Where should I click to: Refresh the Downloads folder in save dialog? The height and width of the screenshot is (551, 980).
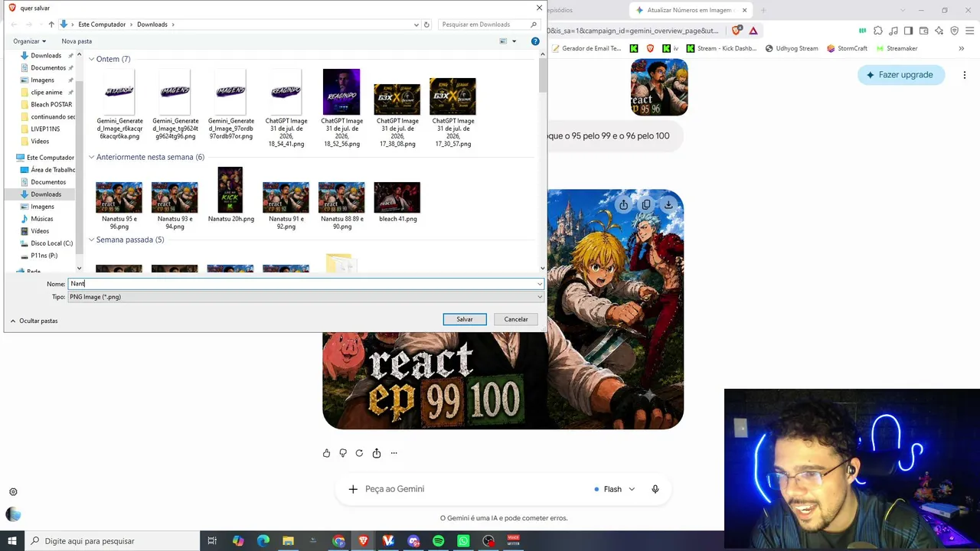(x=427, y=24)
